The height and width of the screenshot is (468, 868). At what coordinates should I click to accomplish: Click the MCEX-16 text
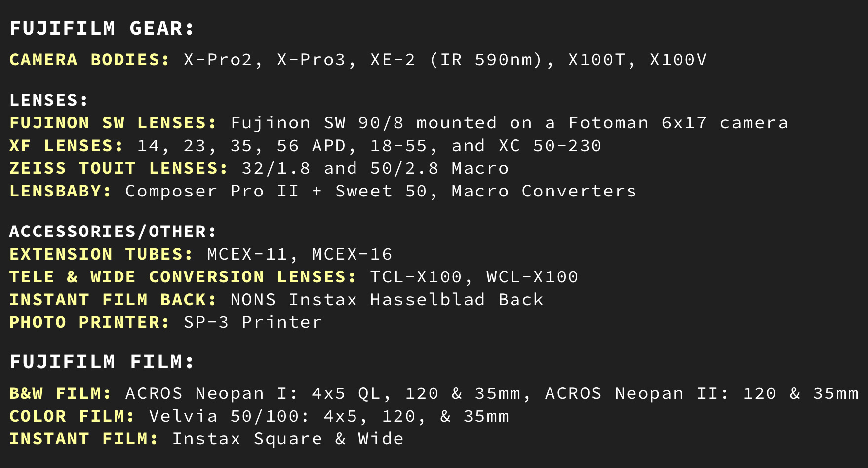[x=352, y=254]
